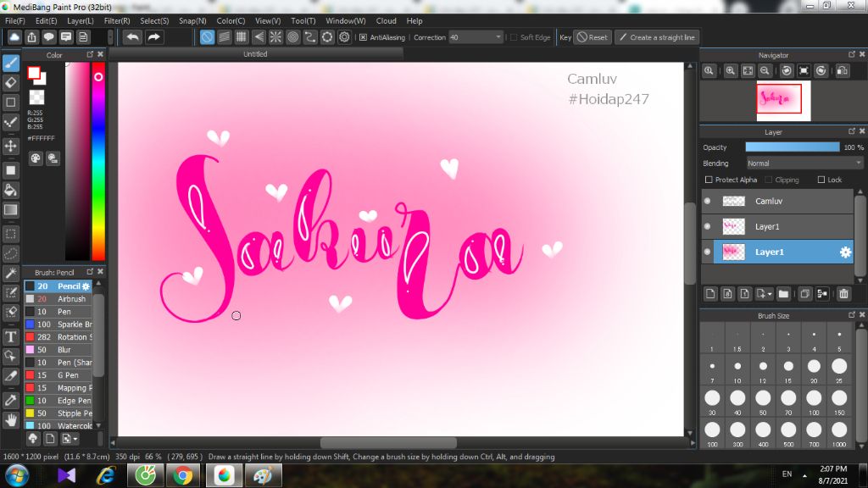
Task: Enable the Clipping checkbox
Action: click(768, 180)
